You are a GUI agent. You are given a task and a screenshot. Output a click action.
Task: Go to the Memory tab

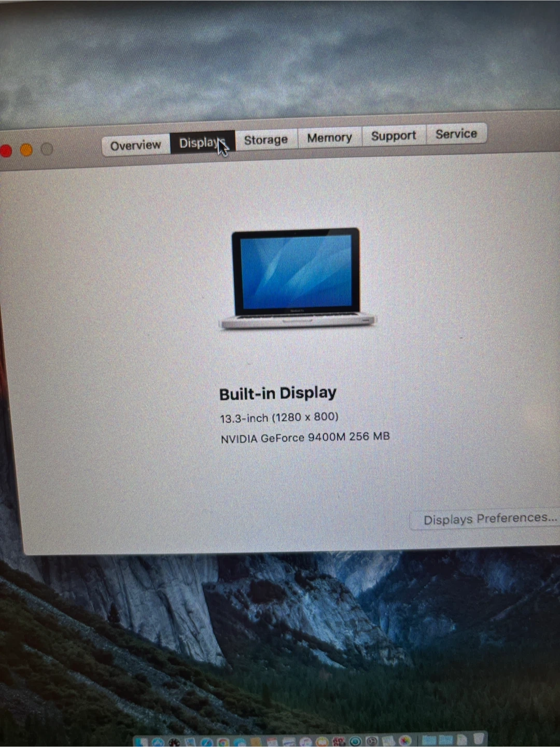[x=329, y=138]
